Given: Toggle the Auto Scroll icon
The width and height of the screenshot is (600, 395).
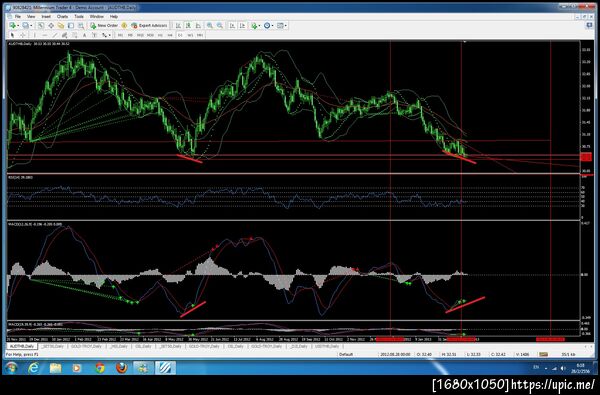Looking at the screenshot, I should coord(232,26).
